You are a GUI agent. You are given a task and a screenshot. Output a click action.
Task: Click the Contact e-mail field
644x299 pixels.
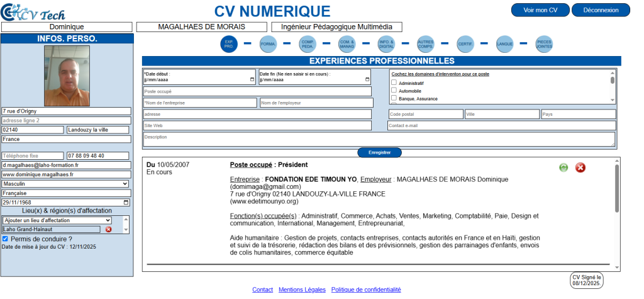tap(501, 125)
